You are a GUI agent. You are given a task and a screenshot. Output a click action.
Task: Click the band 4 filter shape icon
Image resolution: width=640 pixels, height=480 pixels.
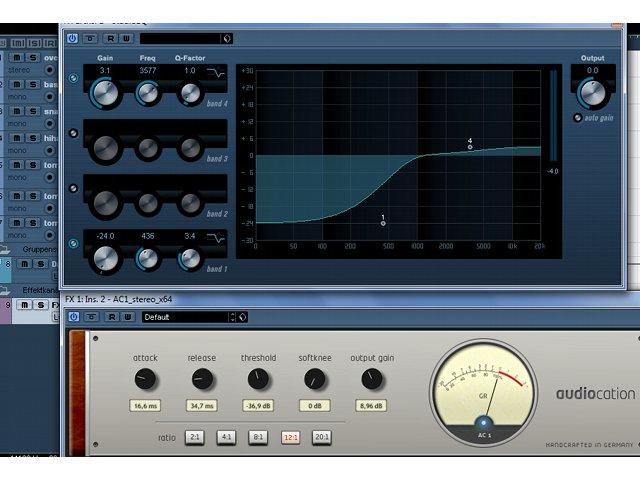[216, 73]
